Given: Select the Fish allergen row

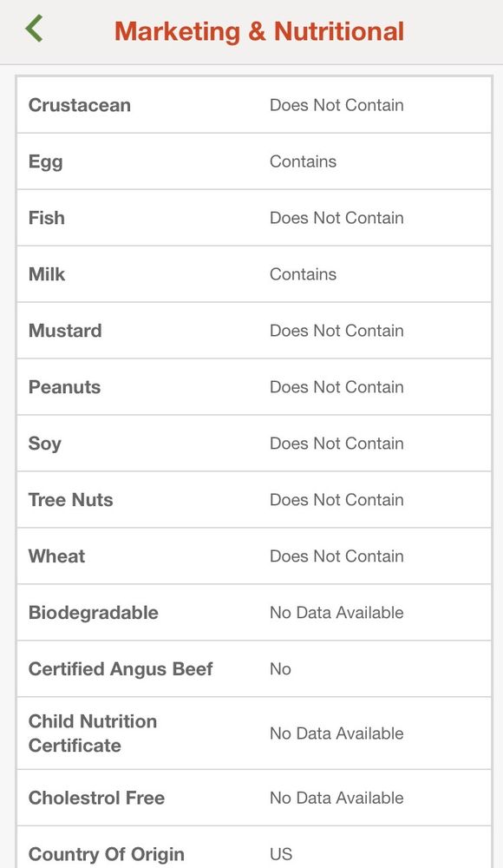Looking at the screenshot, I should (254, 218).
